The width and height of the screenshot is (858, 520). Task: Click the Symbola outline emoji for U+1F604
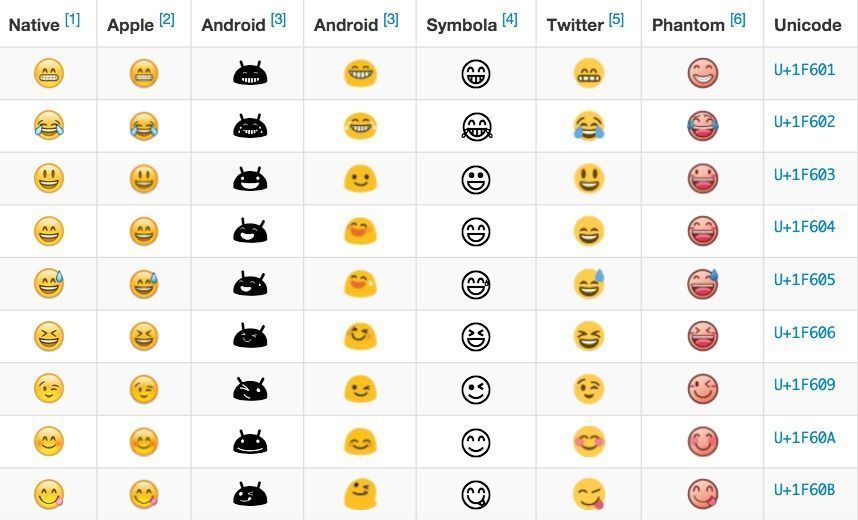(x=476, y=232)
